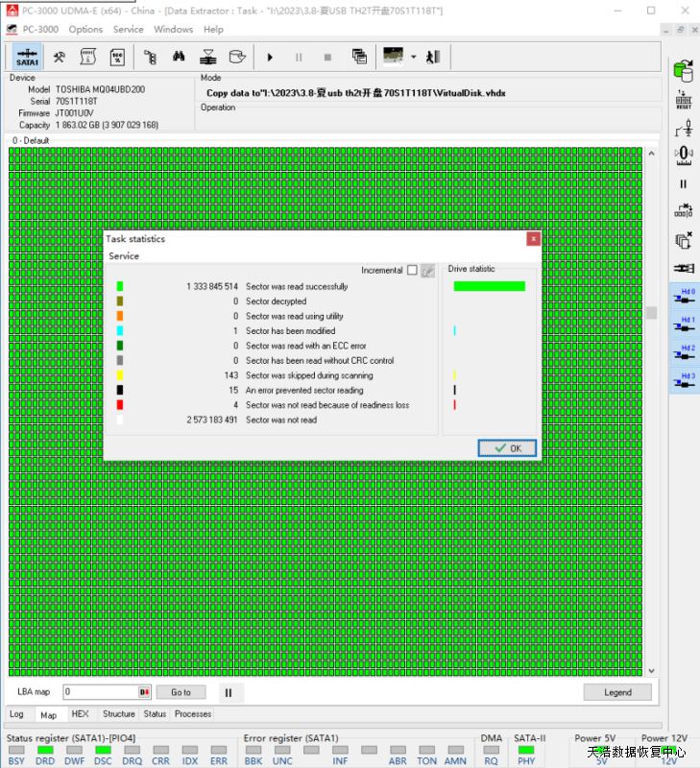Toggle the Incremental checkbox

click(412, 271)
